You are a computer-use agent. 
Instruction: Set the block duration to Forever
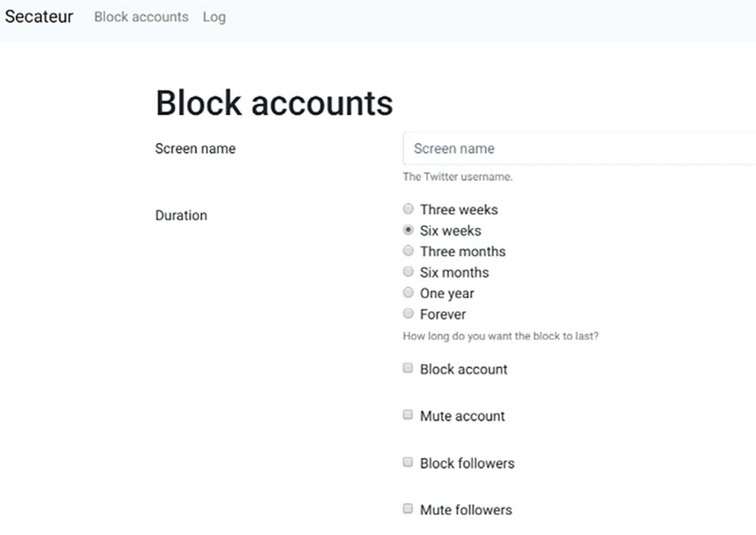[x=408, y=313]
